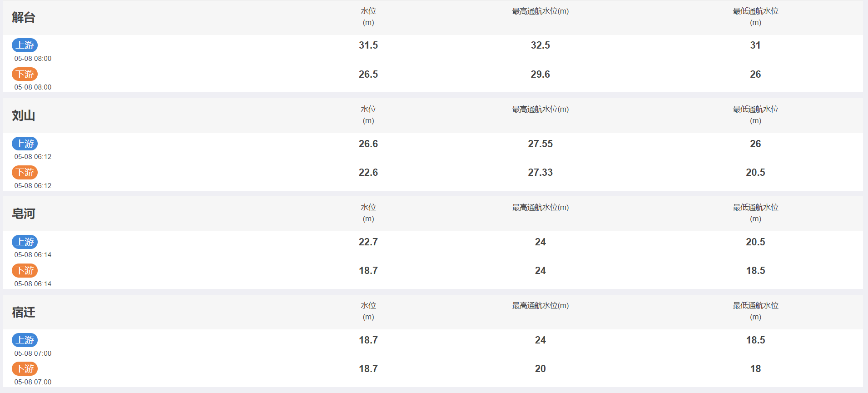Click the 下游 badge under 解台

25,74
